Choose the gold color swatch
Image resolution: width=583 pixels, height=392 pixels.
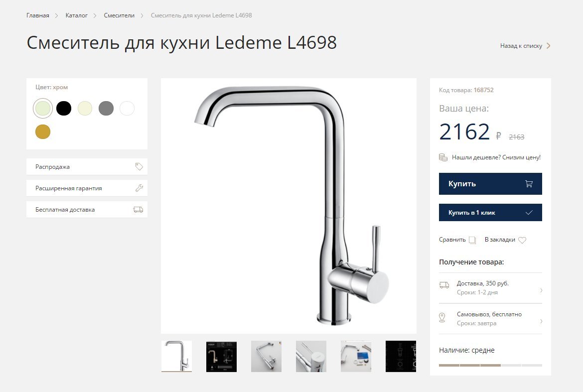[43, 131]
